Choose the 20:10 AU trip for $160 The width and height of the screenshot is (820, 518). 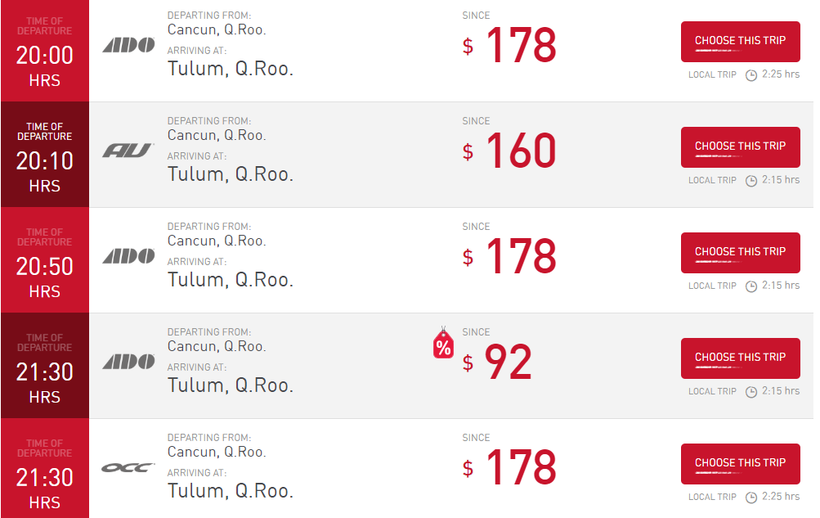(740, 147)
